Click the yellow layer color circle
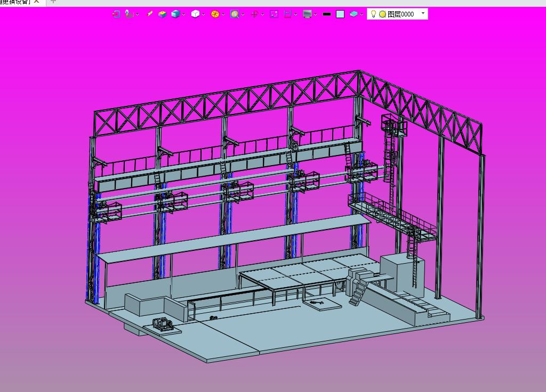546x392 pixels. (382, 14)
